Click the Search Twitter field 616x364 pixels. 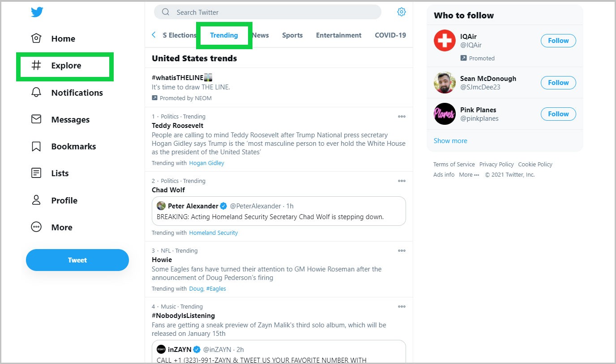pos(269,12)
